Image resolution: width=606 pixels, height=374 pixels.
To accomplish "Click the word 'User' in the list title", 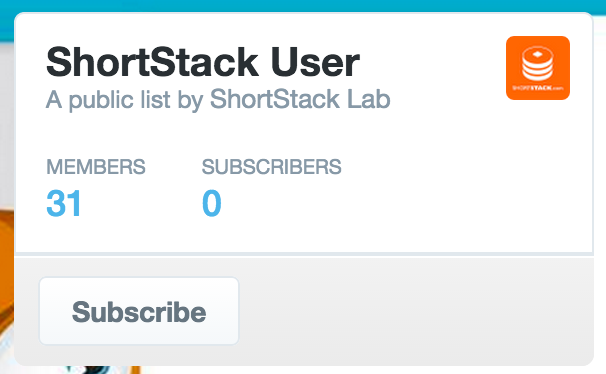I will tap(315, 62).
